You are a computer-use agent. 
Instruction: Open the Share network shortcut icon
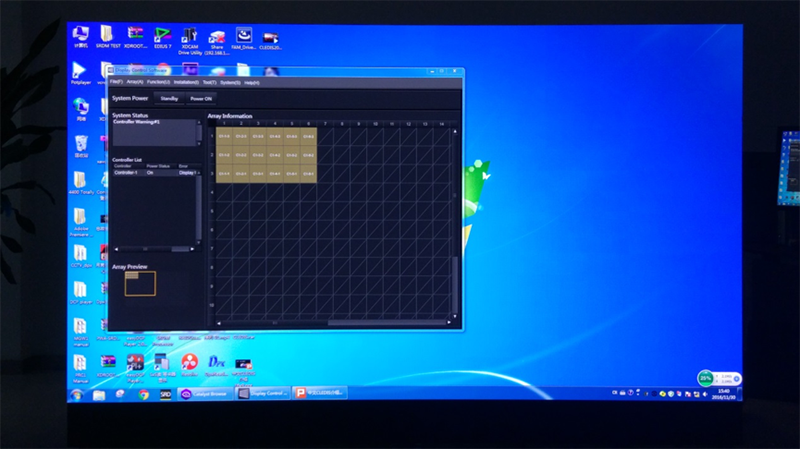(216, 38)
